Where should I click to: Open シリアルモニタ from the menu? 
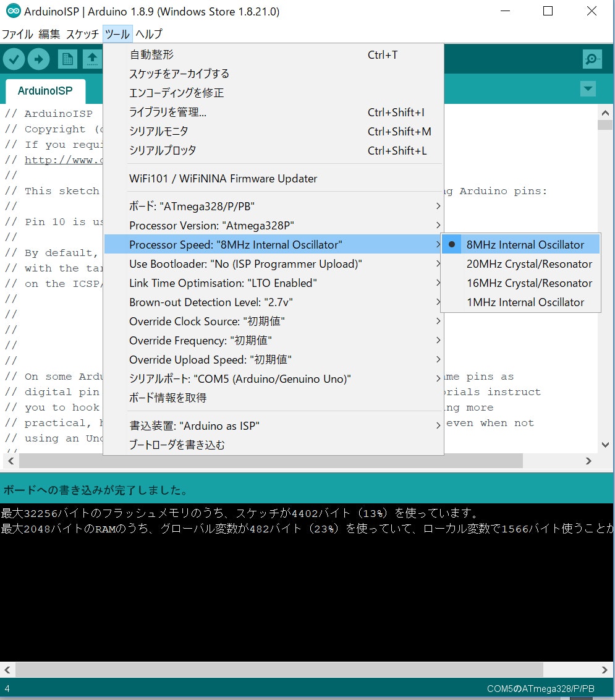(x=273, y=132)
